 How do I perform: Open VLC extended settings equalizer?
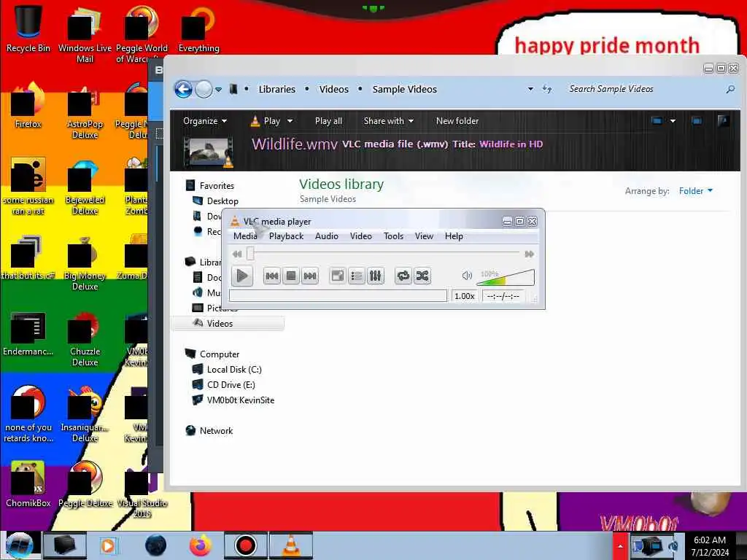(376, 276)
